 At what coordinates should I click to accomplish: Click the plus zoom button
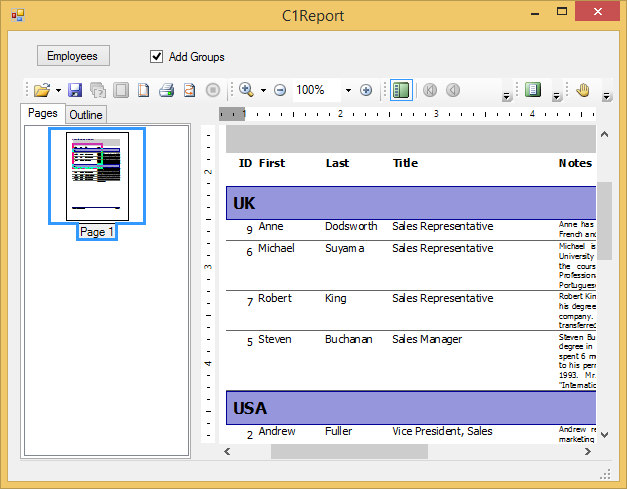click(366, 90)
